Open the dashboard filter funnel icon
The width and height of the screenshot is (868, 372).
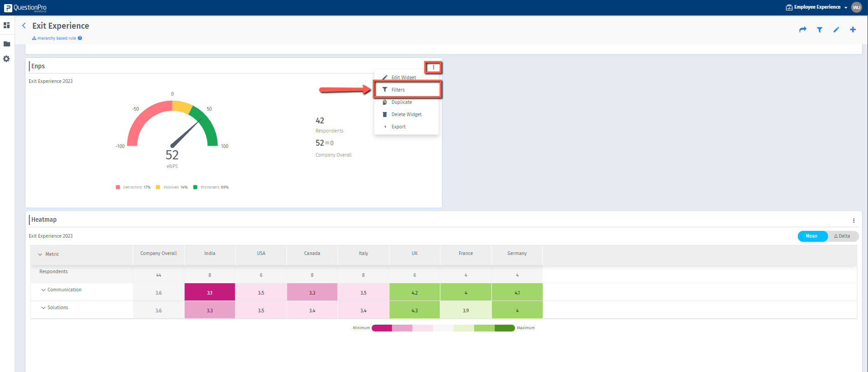[819, 30]
